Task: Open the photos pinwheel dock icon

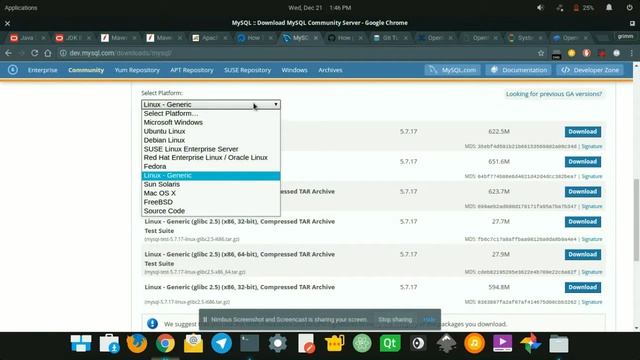Action: (531, 343)
